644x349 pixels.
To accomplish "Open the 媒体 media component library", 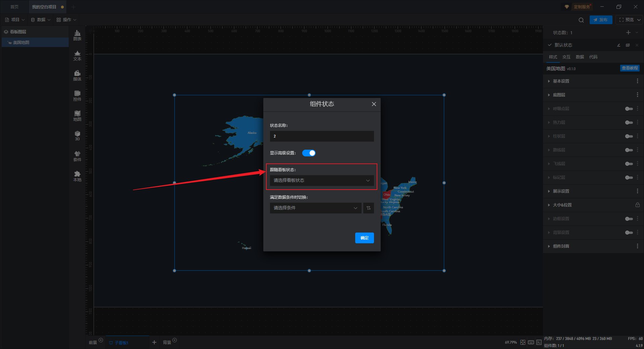I will coord(77,76).
